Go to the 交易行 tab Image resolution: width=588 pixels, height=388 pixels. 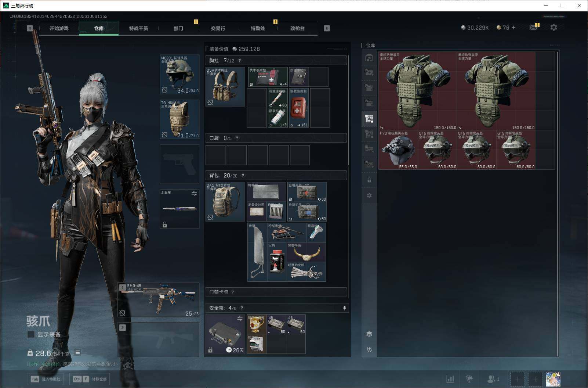coord(218,28)
